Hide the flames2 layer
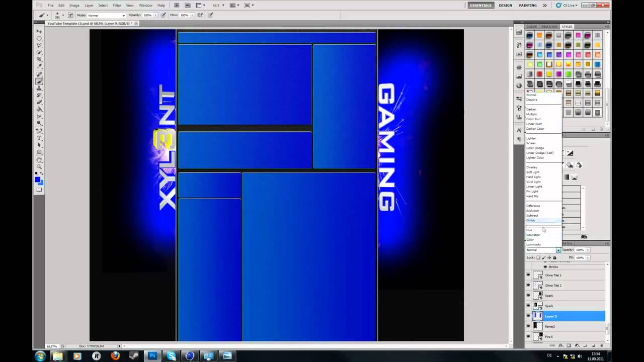 pos(528,326)
